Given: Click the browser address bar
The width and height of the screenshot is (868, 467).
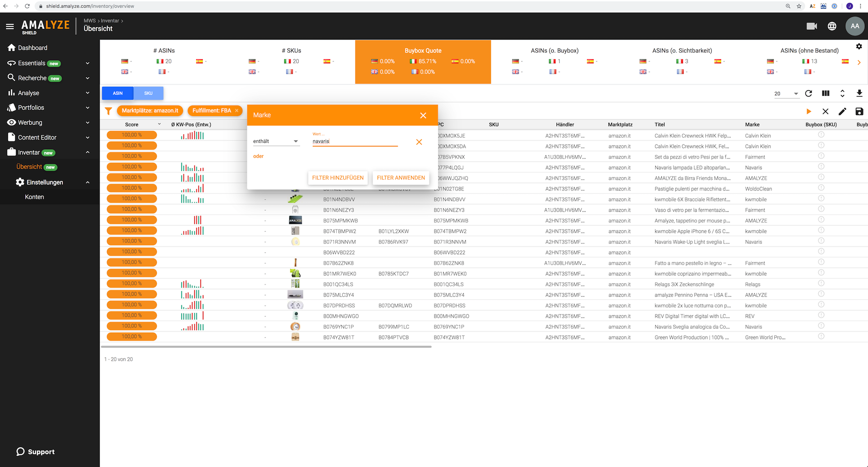Looking at the screenshot, I should [x=407, y=6].
